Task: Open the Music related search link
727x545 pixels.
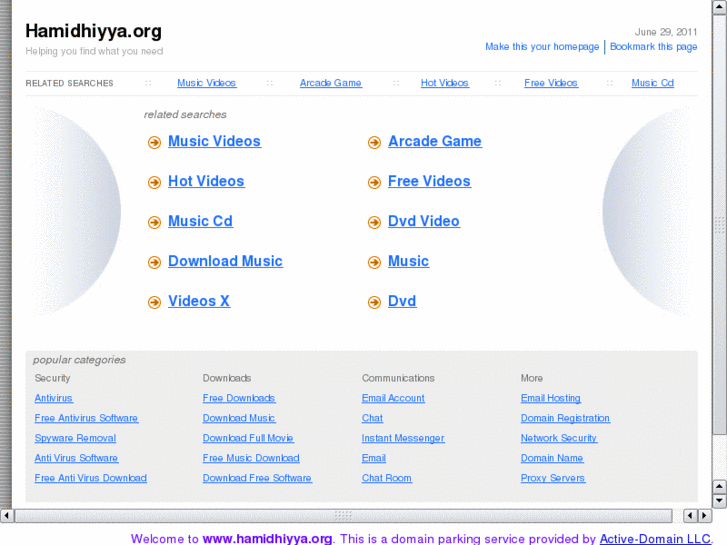Action: pyautogui.click(x=408, y=261)
